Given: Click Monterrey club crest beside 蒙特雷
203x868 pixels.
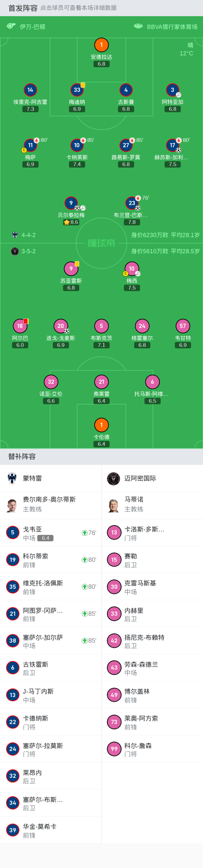Looking at the screenshot, I should [x=12, y=478].
